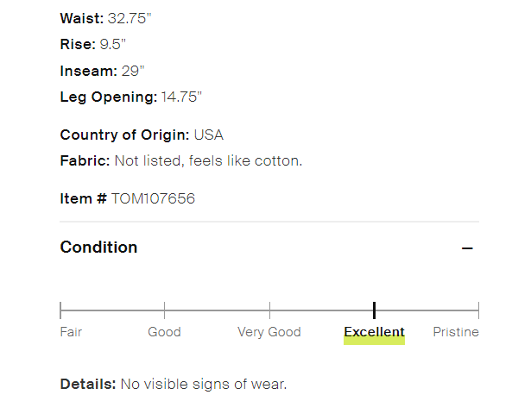Click the Fabric description line
The width and height of the screenshot is (531, 420).
[181, 160]
